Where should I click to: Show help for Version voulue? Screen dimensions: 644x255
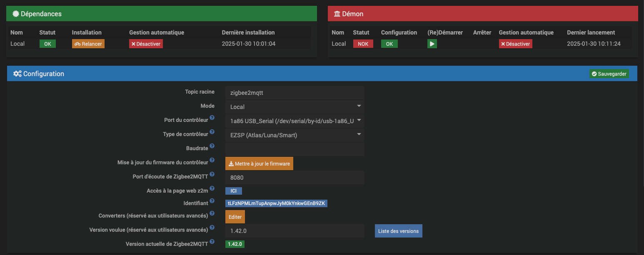[212, 228]
